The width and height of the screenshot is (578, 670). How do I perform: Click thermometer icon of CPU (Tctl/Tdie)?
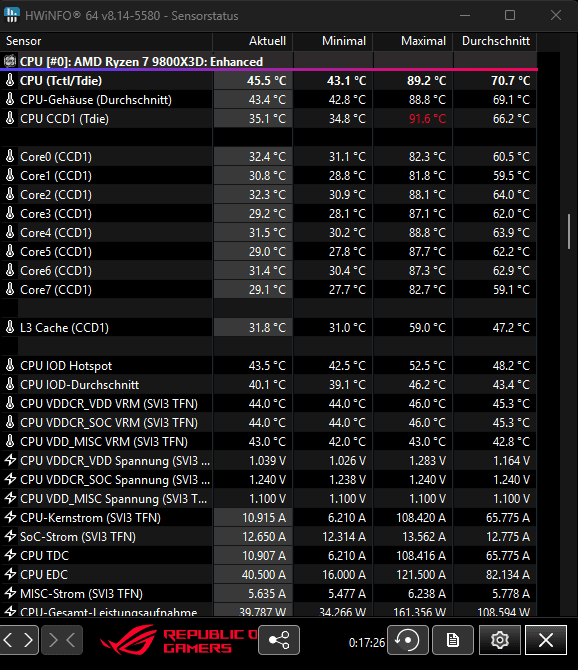tap(10, 80)
